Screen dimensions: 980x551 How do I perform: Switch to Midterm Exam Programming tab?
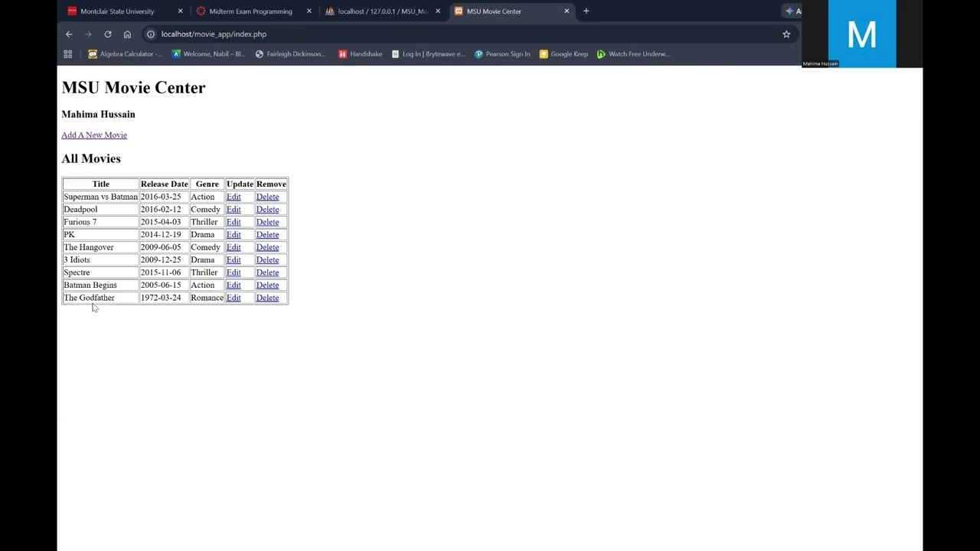point(250,11)
